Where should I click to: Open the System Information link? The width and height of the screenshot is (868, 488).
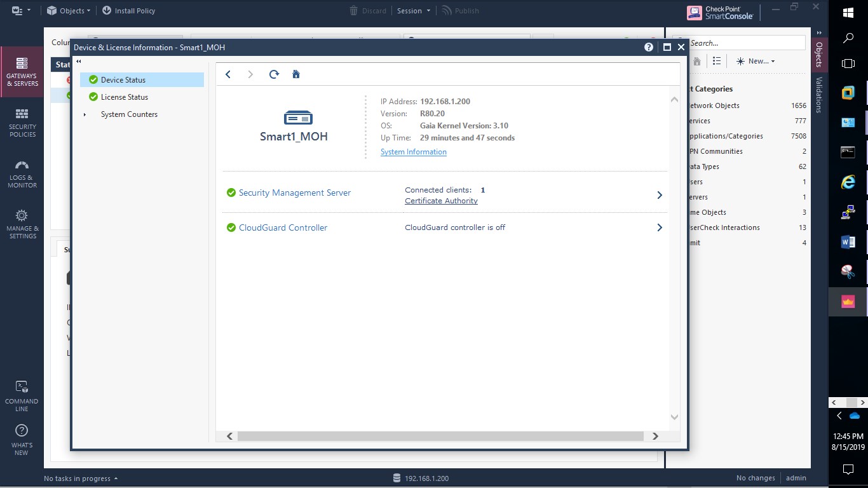(x=413, y=152)
